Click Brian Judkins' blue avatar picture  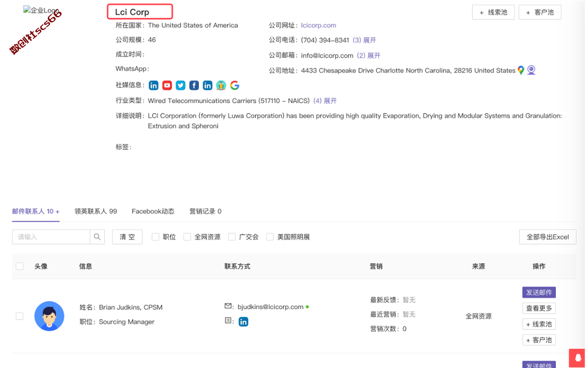point(49,316)
